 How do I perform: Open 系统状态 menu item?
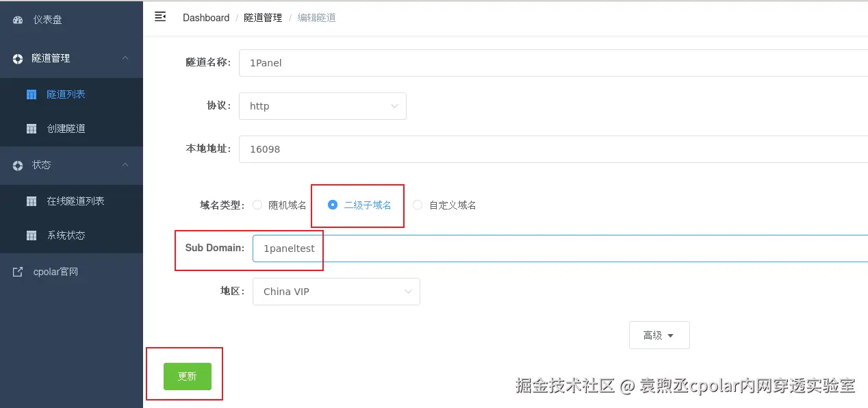(71, 235)
